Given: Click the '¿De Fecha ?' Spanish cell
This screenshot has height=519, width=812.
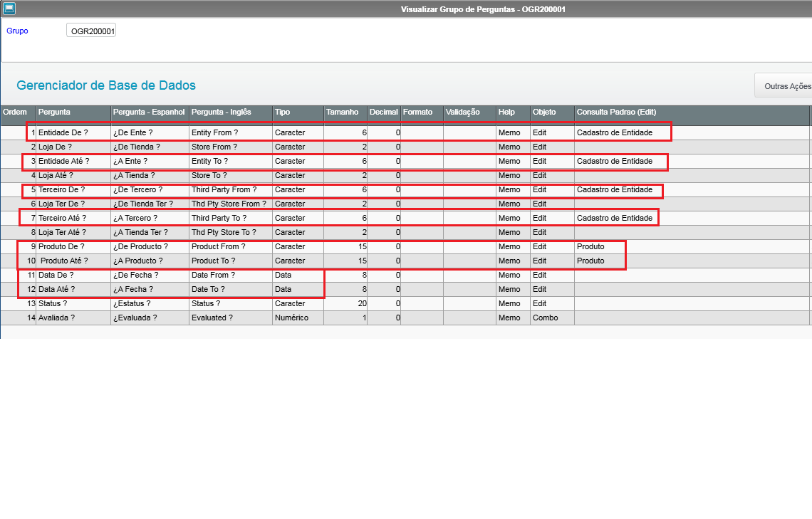Looking at the screenshot, I should (150, 276).
